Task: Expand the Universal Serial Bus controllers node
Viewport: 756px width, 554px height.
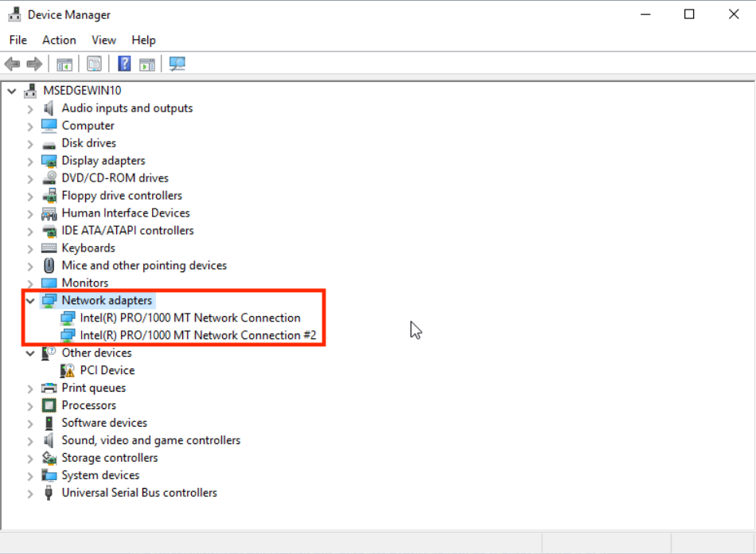Action: pyautogui.click(x=30, y=494)
